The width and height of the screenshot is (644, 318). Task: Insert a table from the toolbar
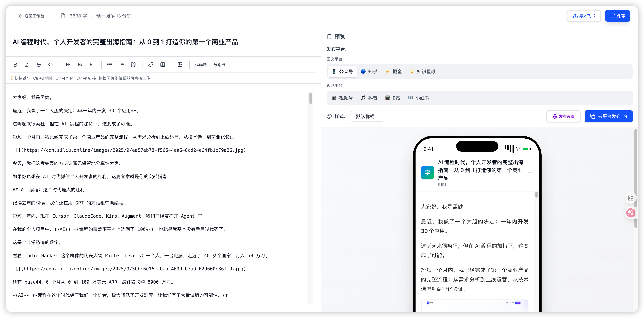click(163, 64)
